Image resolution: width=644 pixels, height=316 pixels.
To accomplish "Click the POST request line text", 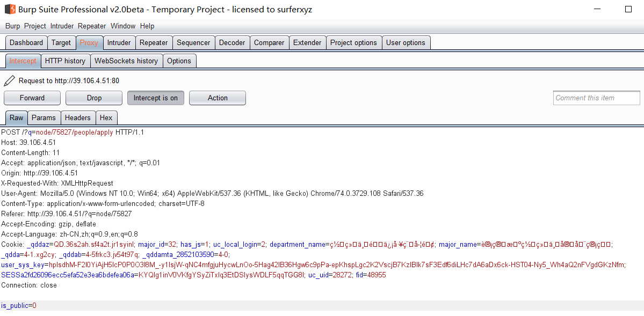I will (73, 133).
